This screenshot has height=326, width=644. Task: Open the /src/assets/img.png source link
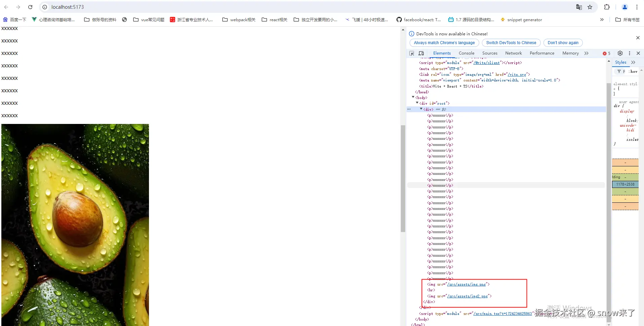(x=466, y=284)
